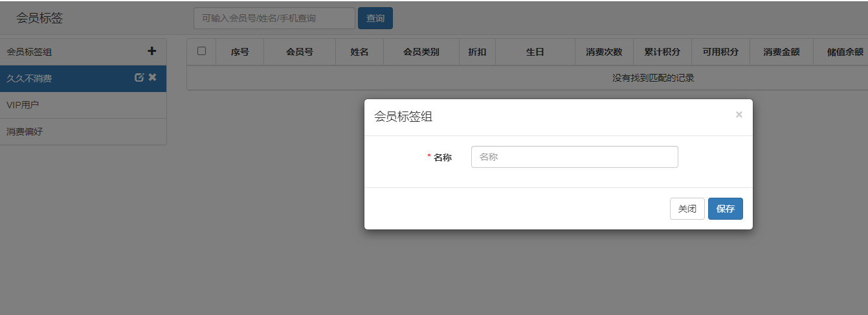Select the 久久不消费 tag group

(29, 78)
